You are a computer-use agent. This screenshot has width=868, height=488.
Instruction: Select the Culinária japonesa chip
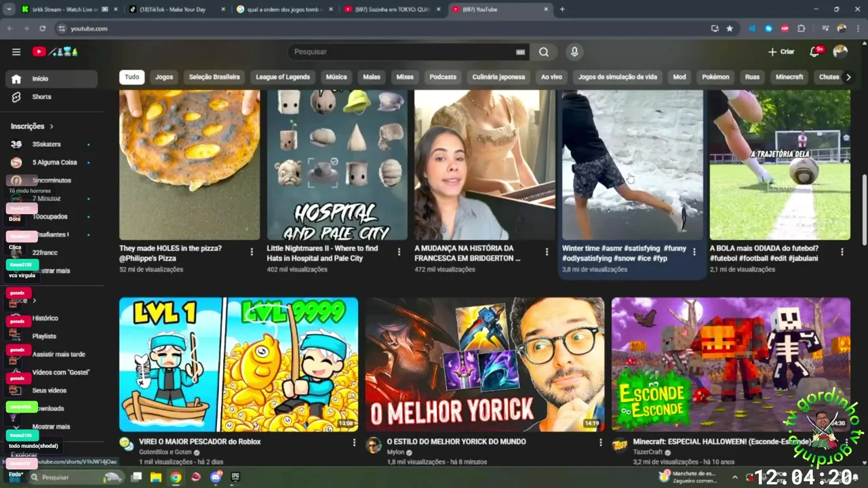tap(498, 77)
